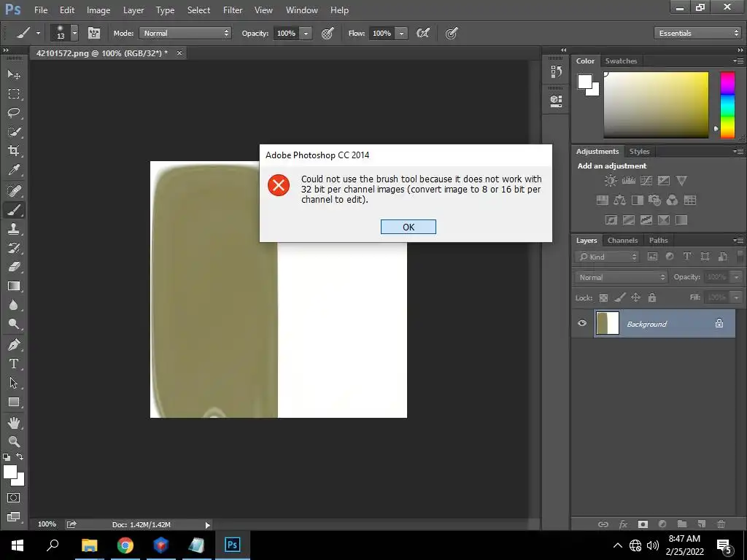
Task: Toggle pressure for opacity button
Action: [x=328, y=33]
